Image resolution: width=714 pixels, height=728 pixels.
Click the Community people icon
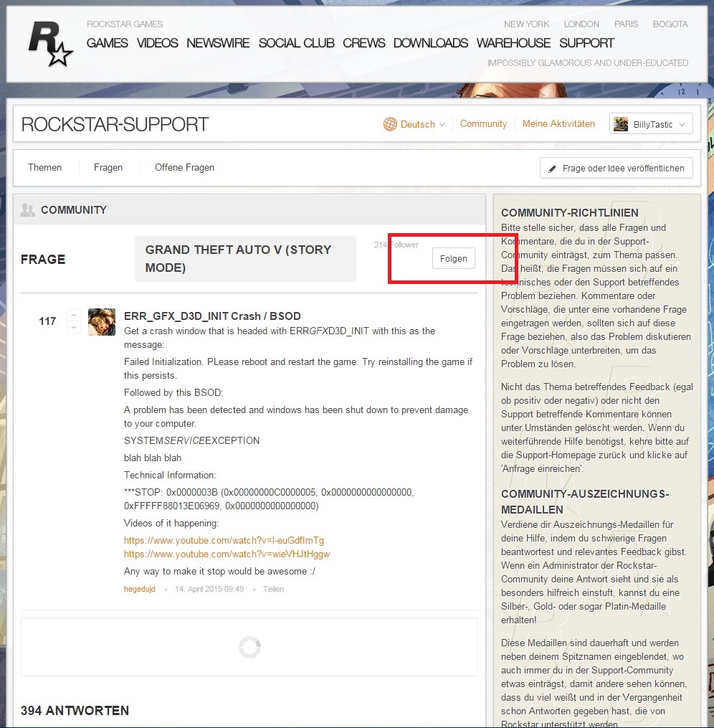(27, 210)
